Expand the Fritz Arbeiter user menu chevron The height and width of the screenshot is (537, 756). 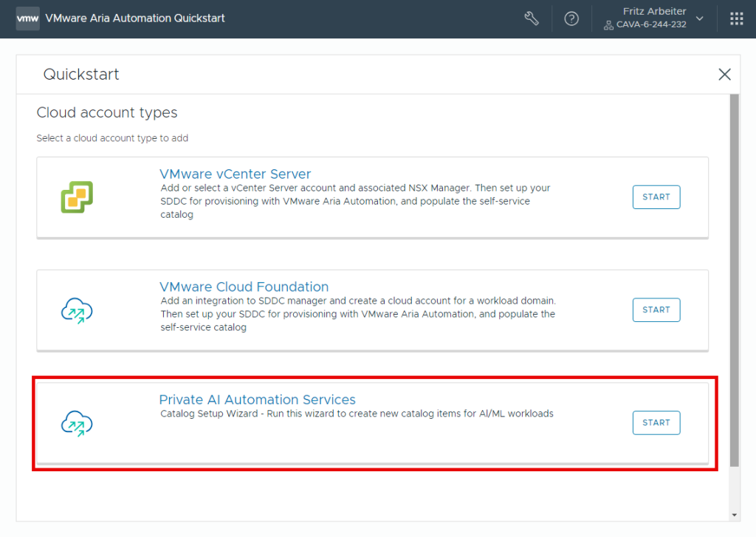coord(700,18)
